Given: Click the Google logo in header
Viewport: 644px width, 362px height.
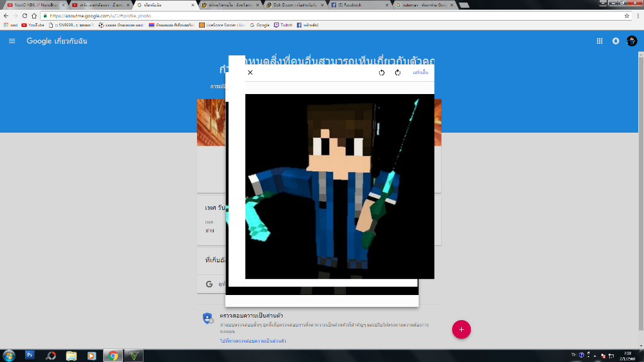Looking at the screenshot, I should pyautogui.click(x=39, y=41).
